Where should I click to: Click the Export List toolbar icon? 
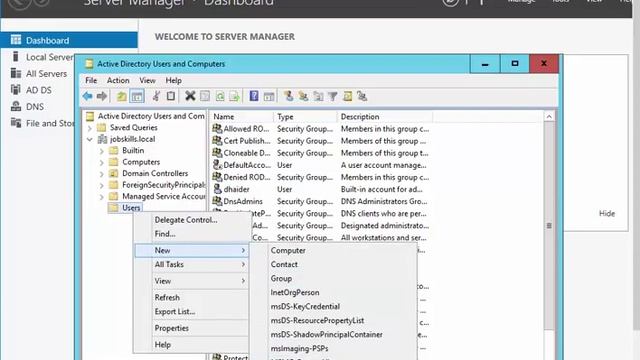tap(234, 96)
